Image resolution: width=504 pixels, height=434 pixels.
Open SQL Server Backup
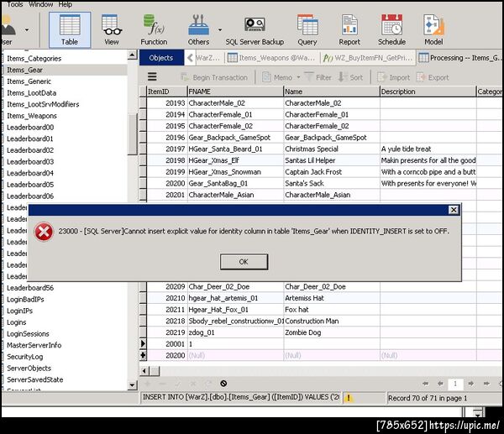click(255, 30)
